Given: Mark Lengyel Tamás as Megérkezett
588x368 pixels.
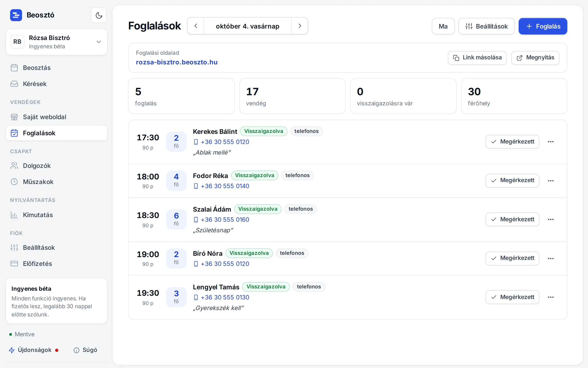Looking at the screenshot, I should coord(512,297).
